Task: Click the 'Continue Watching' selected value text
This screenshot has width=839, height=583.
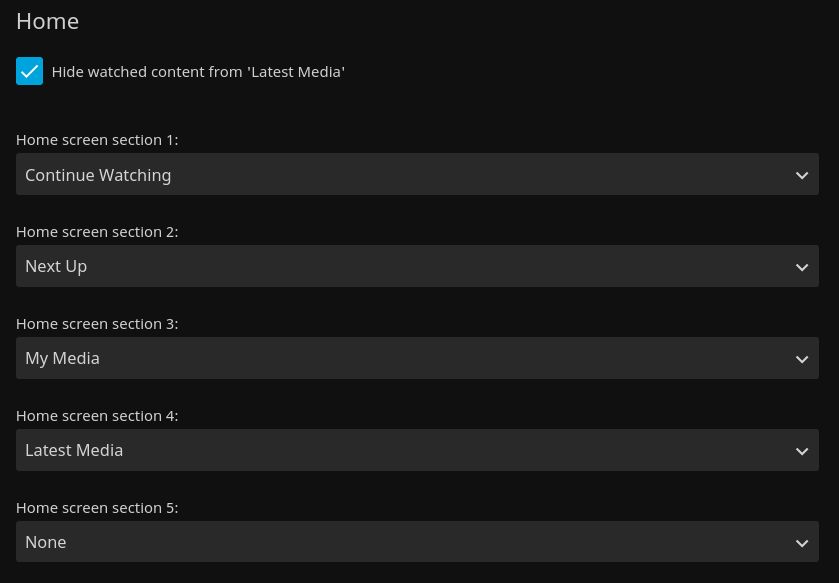Action: coord(98,175)
